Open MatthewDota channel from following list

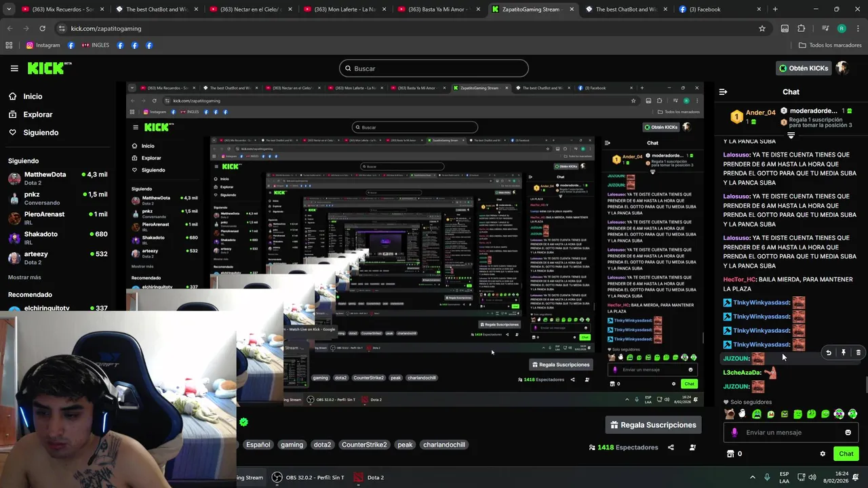[x=58, y=178]
